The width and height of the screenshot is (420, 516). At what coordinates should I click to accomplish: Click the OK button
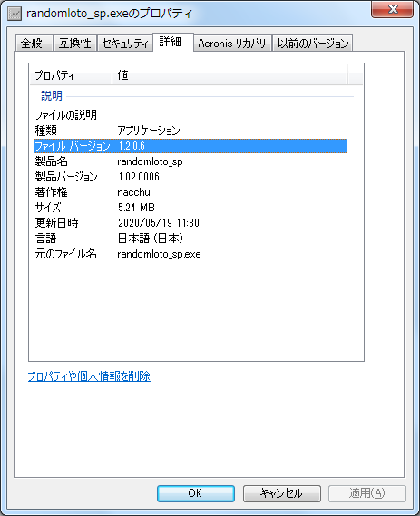[196, 493]
